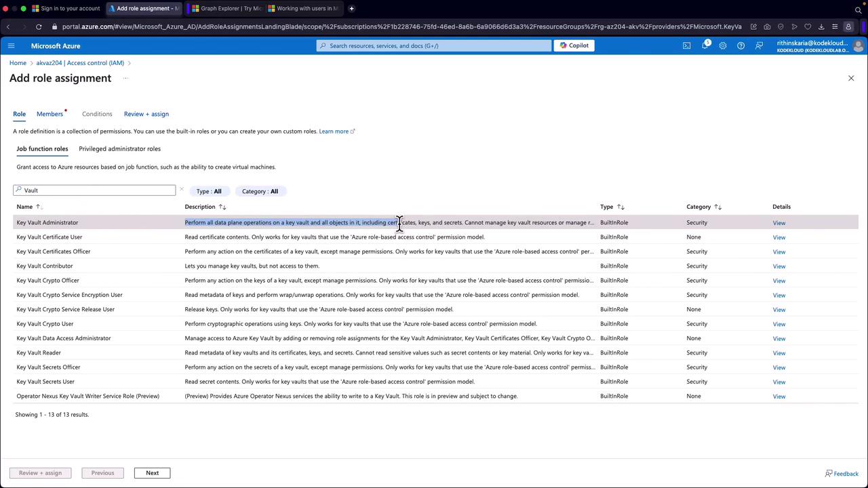Sort roles by Name column
Viewport: 868px width, 488px height.
(x=28, y=207)
